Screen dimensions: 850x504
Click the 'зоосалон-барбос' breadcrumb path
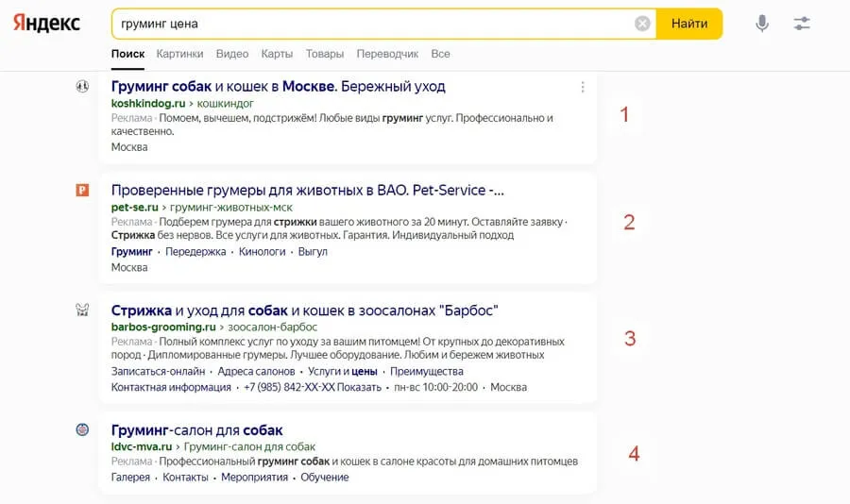pos(273,327)
